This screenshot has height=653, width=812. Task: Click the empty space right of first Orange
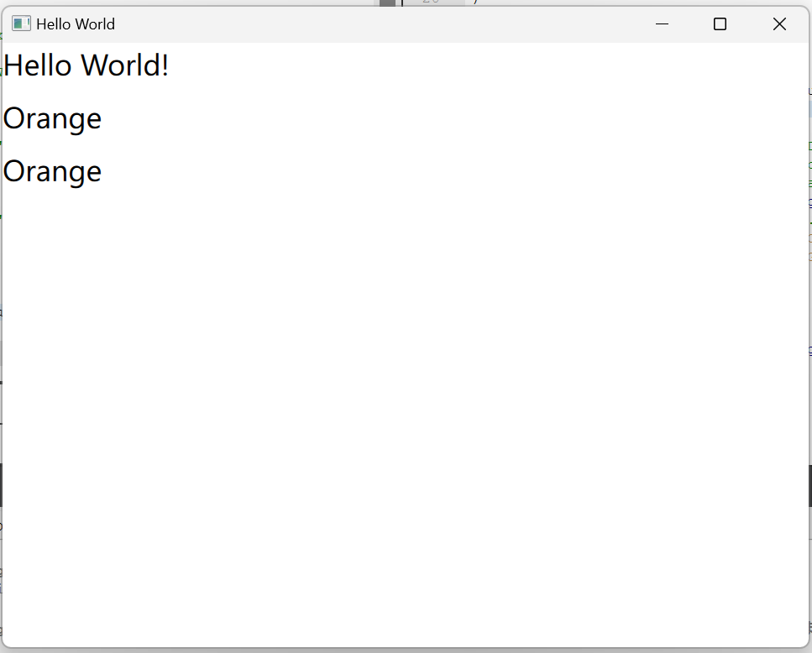[x=336, y=118]
